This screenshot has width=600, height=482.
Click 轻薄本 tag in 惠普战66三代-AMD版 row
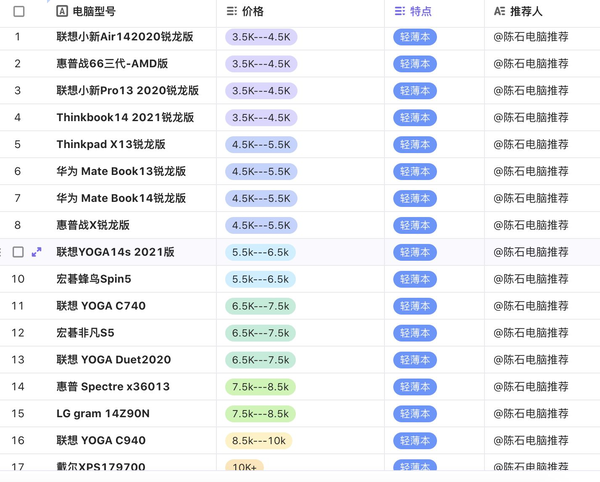pyautogui.click(x=415, y=64)
